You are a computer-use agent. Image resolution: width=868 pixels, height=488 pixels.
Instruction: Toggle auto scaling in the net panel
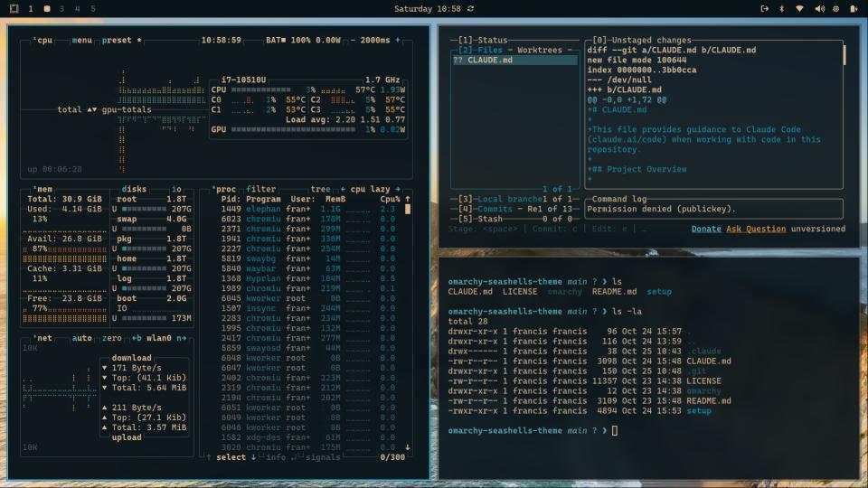pos(82,338)
